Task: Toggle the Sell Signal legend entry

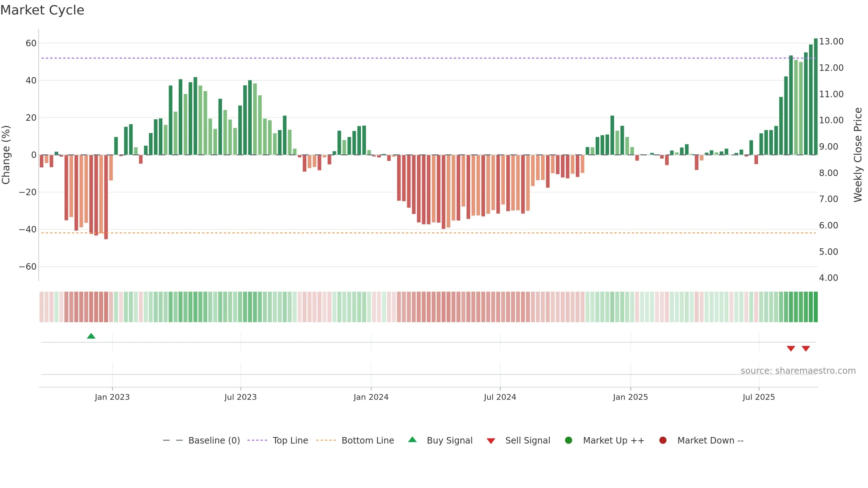Action: (x=518, y=440)
